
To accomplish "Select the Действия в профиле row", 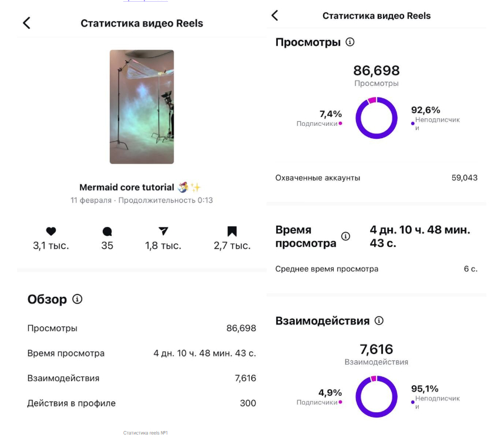I will 142,403.
